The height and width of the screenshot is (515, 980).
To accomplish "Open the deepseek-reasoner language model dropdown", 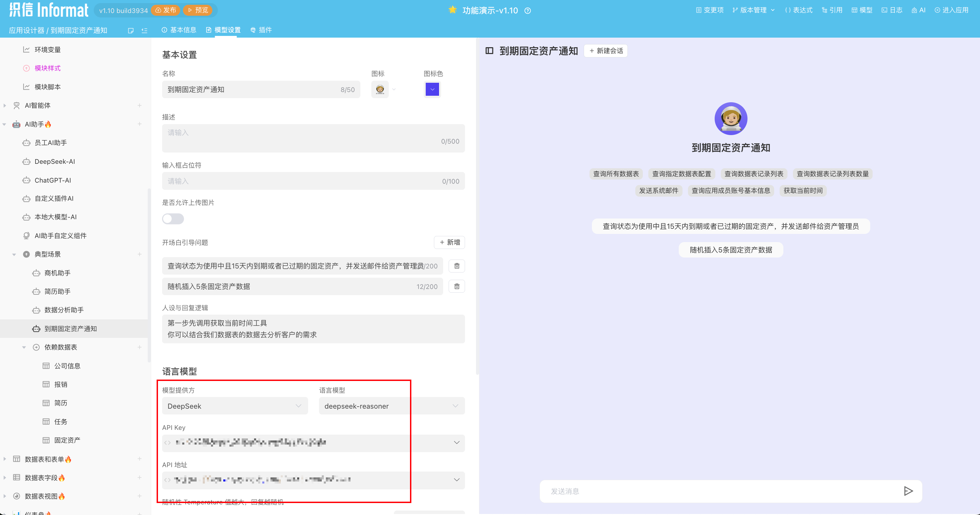I will click(x=392, y=406).
